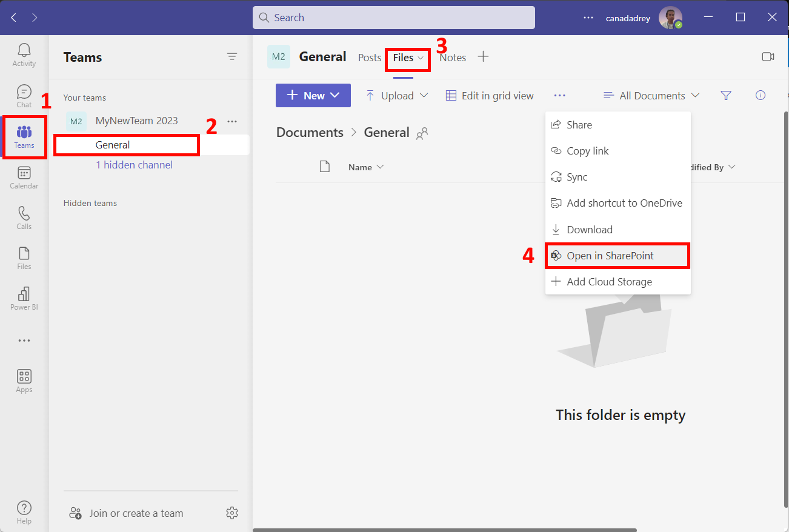The image size is (789, 532).
Task: Start a meeting with video camera icon
Action: pyautogui.click(x=768, y=57)
